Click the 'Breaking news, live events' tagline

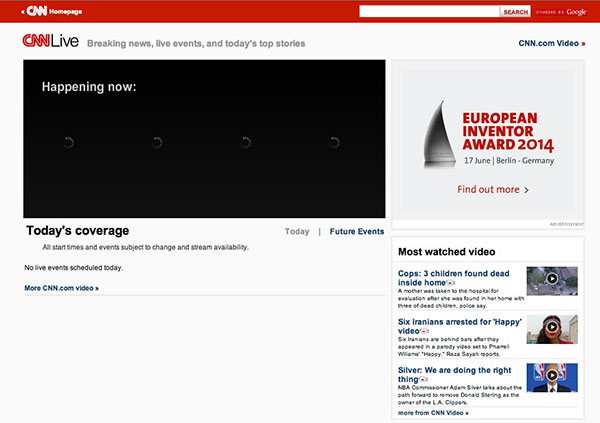coord(196,43)
